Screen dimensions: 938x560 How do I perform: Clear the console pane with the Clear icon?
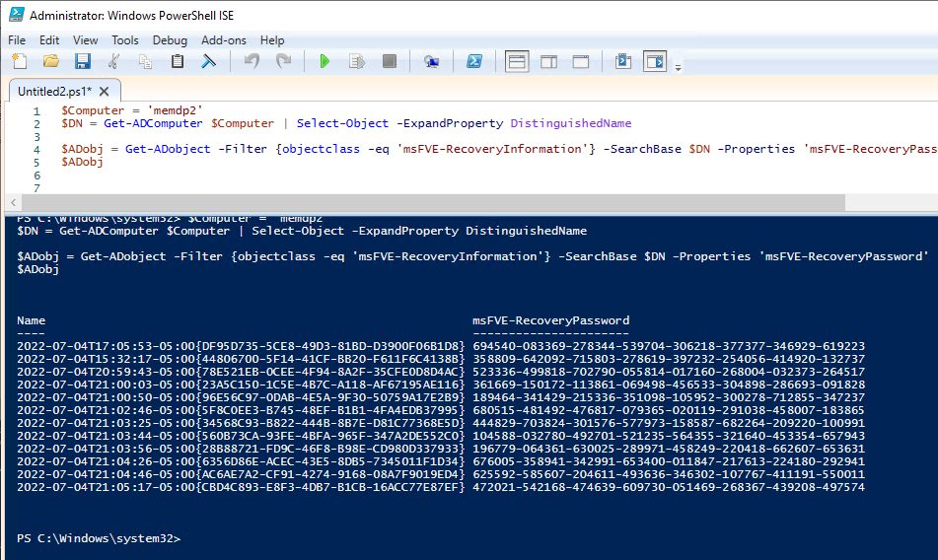[208, 61]
